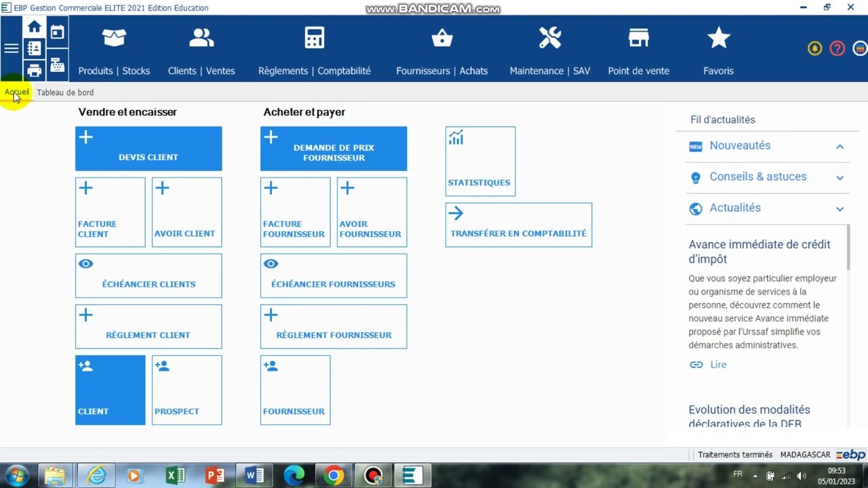Open the Maintenance | SAV menu
Screen dimensions: 868x488
click(550, 51)
